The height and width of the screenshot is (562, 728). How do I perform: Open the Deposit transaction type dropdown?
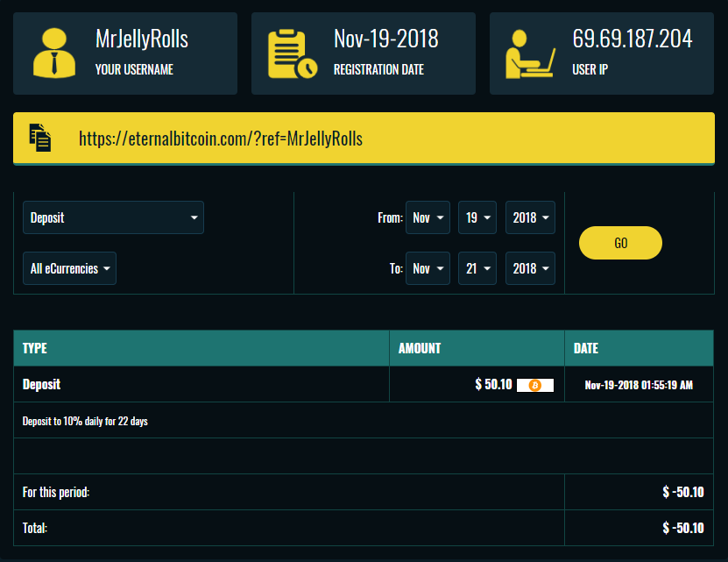click(x=113, y=217)
